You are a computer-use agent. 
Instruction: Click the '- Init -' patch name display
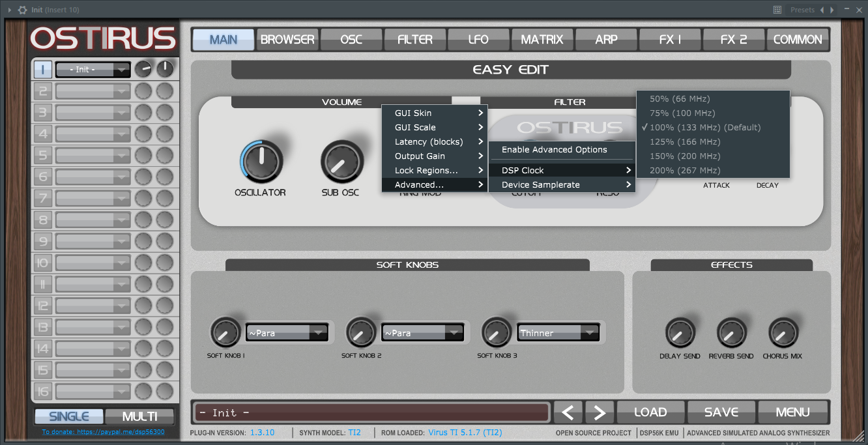click(x=371, y=412)
